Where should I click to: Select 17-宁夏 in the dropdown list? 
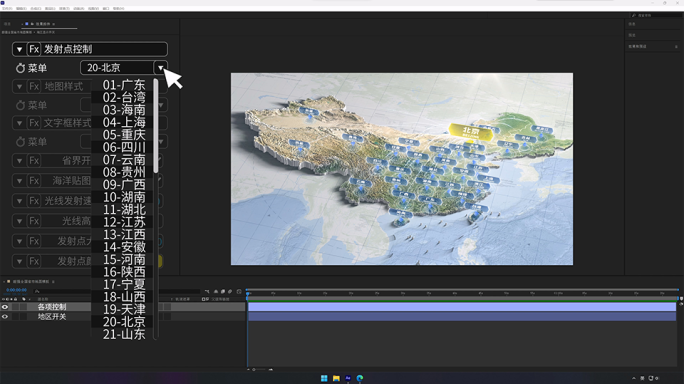pos(124,284)
